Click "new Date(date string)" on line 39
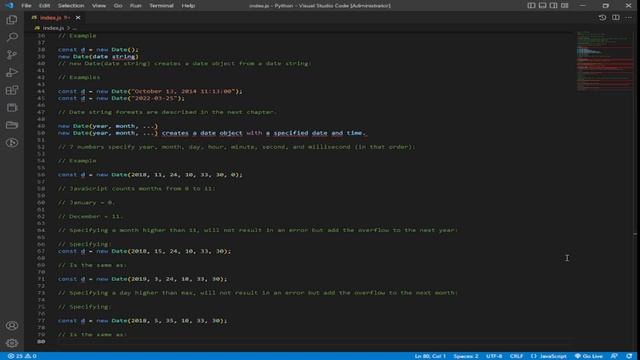The height and width of the screenshot is (360, 640). coord(98,57)
